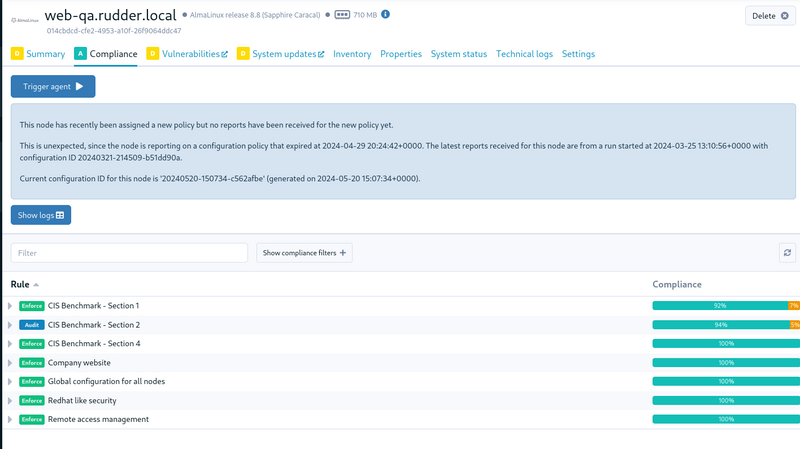Click the Enforce badge on Company website
This screenshot has width=800, height=449.
(32, 363)
